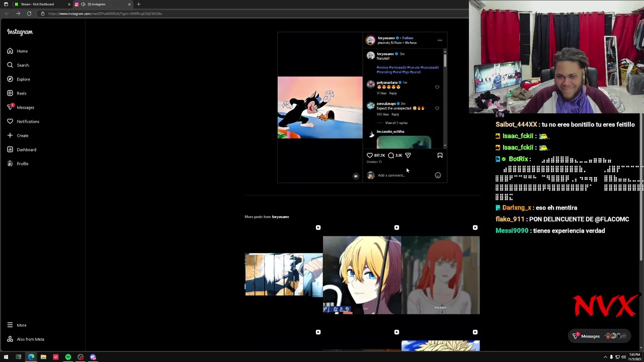Image resolution: width=644 pixels, height=362 pixels.
Task: Reply to polyanaviana's comment
Action: 393,93
